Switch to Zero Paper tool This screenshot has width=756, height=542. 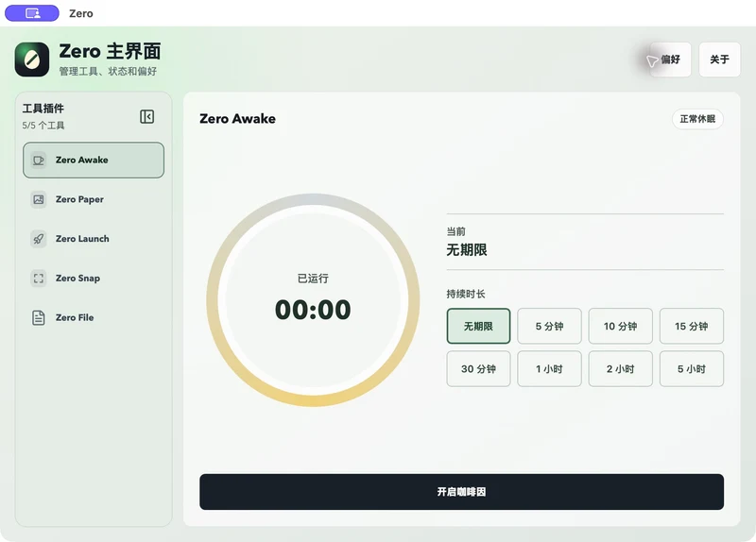click(x=94, y=199)
